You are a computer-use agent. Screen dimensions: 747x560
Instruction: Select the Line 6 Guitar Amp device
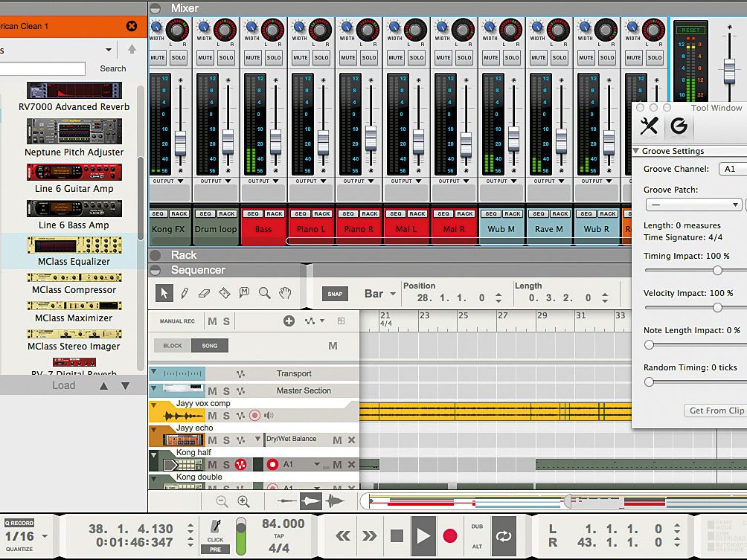(x=74, y=177)
